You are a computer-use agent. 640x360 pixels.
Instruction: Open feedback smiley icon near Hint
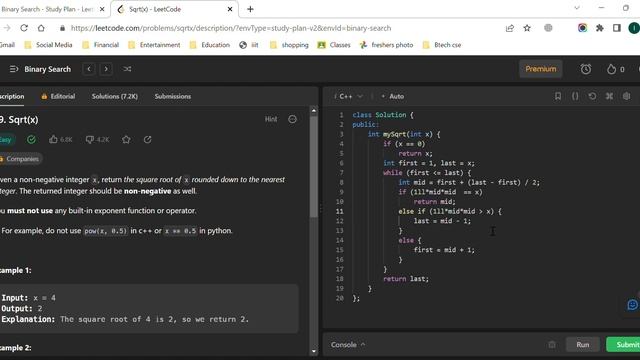(292, 119)
